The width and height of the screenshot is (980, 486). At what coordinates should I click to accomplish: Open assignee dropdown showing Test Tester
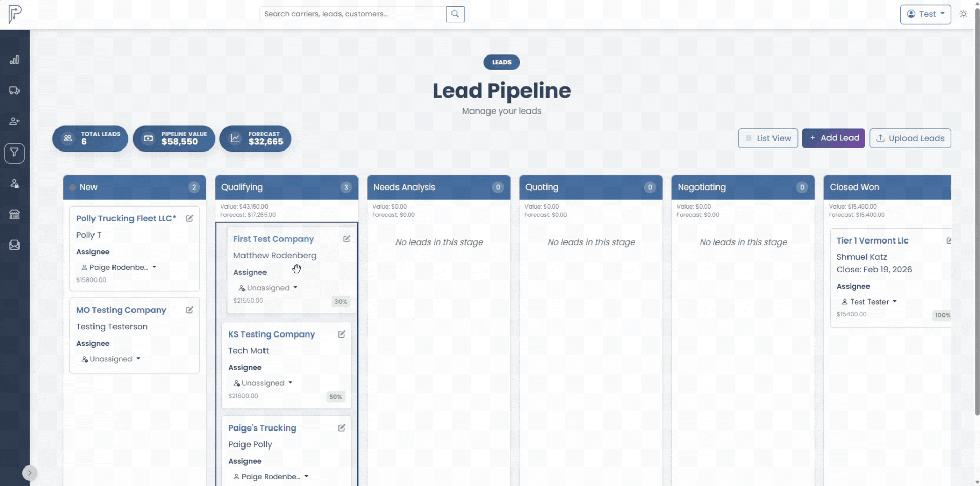(x=870, y=302)
